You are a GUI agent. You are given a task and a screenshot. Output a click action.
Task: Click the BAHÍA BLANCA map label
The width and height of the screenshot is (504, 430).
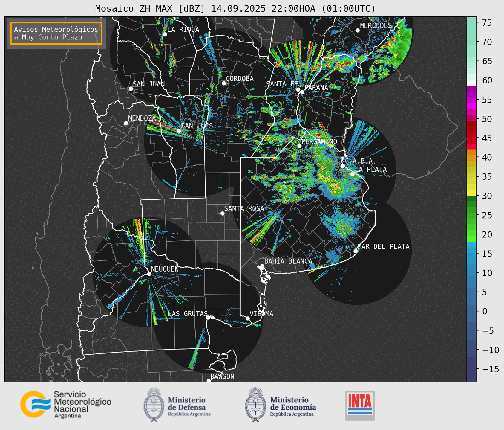pyautogui.click(x=288, y=261)
